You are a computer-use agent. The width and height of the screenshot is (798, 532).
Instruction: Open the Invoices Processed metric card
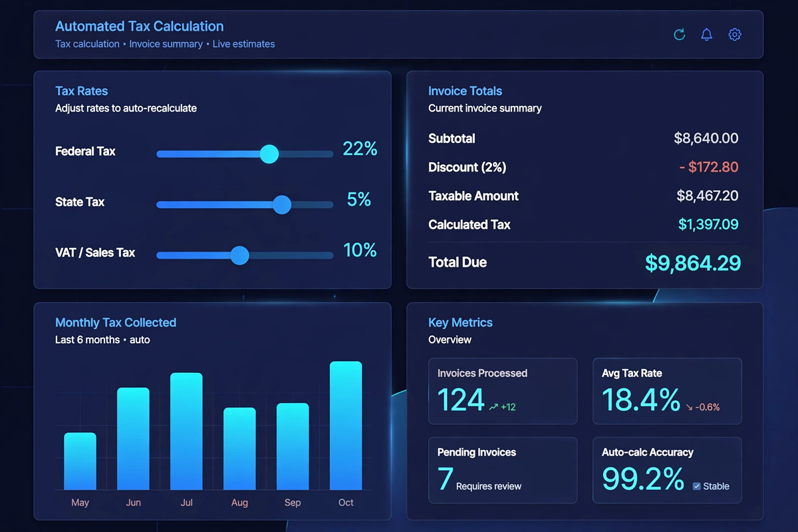(503, 391)
